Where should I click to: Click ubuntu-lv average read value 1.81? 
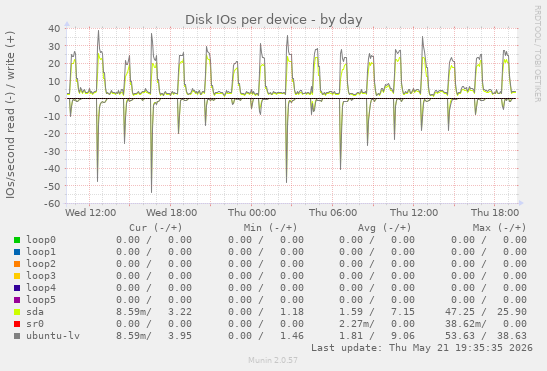pos(351,336)
